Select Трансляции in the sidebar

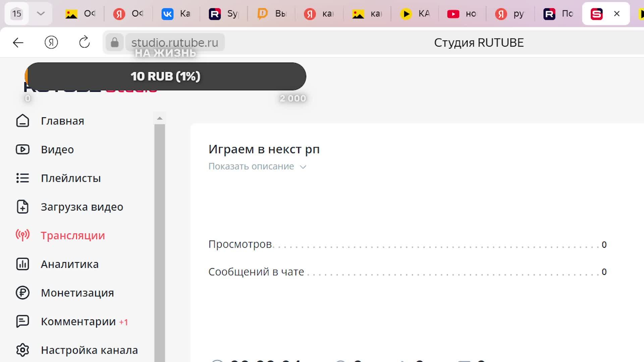pyautogui.click(x=73, y=236)
